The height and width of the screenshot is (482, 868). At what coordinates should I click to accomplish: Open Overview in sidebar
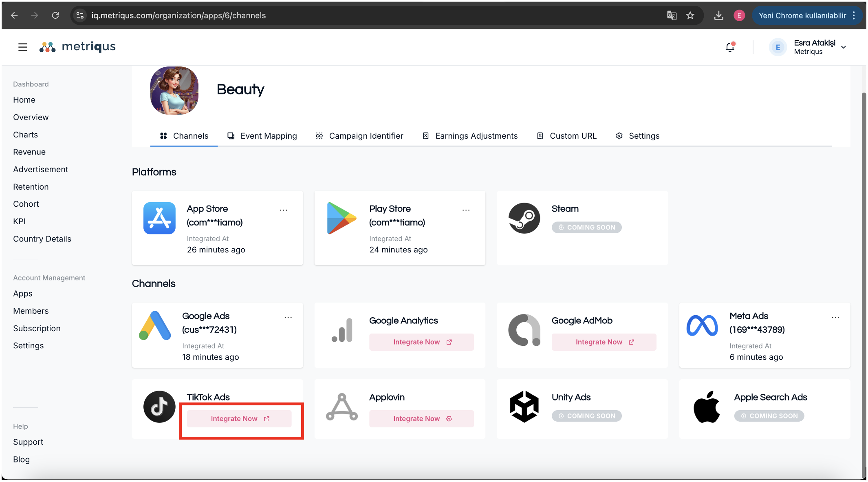tap(31, 117)
